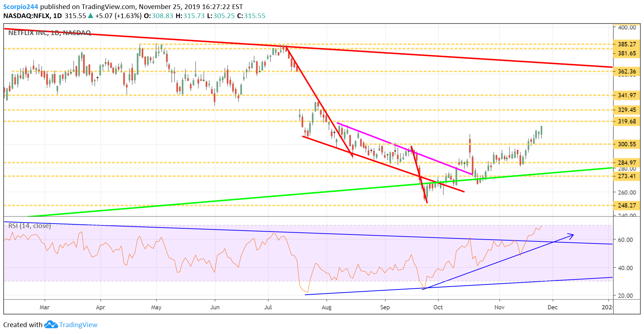Click the Nov label on time axis
This screenshot has height=334, width=644.
(x=499, y=307)
